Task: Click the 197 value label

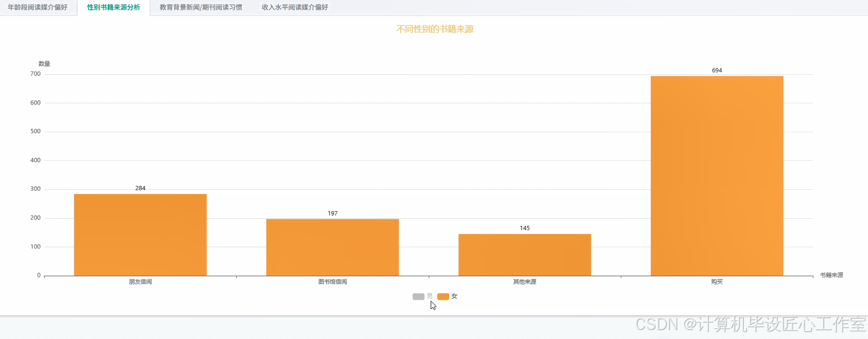Action: tap(333, 213)
